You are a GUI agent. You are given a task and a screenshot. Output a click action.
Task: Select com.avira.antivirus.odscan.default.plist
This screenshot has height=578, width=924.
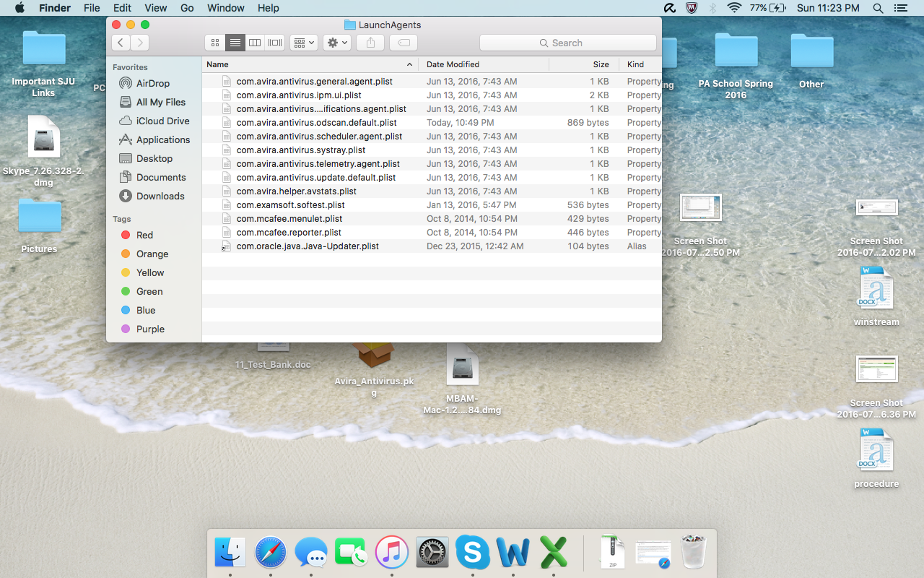432,123
